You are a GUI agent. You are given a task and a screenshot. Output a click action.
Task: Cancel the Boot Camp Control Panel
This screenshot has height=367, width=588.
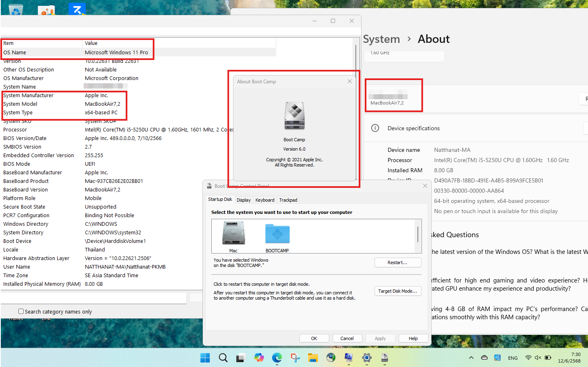point(347,338)
